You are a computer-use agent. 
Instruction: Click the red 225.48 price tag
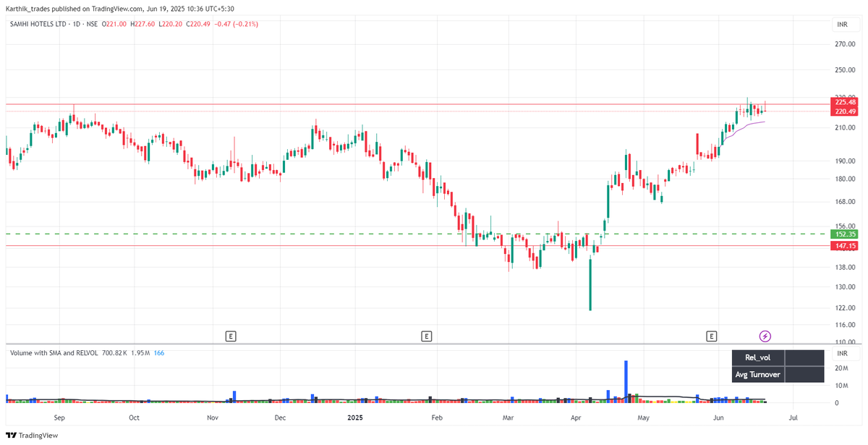pos(845,103)
